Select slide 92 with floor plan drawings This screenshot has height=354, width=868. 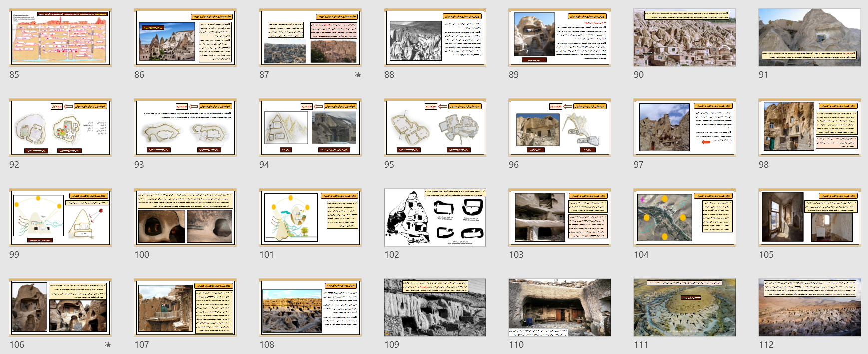click(60, 128)
